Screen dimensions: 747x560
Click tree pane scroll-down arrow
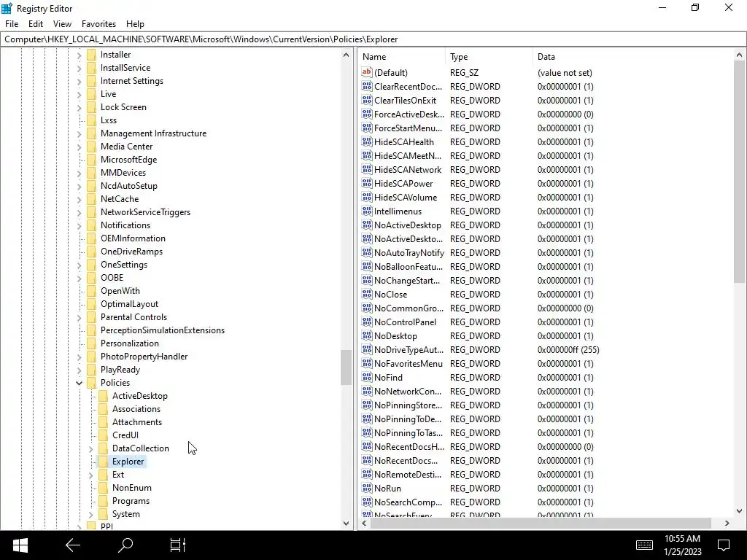(x=346, y=523)
